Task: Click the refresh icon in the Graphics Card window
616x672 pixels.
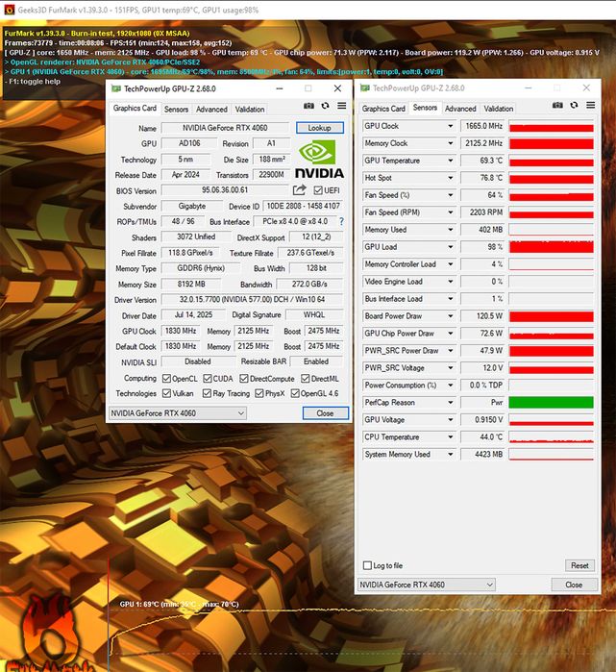Action: [x=325, y=106]
